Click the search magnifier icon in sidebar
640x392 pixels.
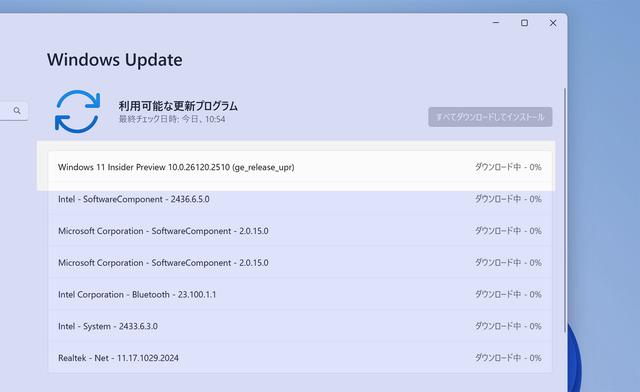tap(17, 111)
